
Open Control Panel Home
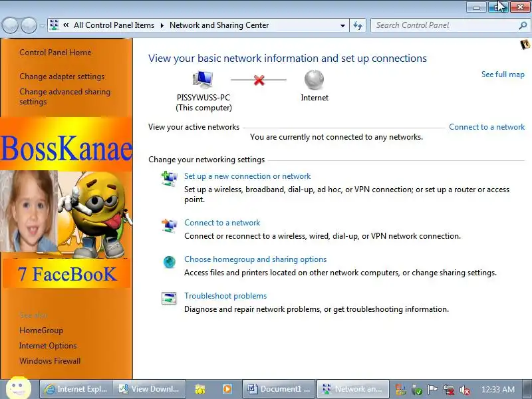click(55, 53)
